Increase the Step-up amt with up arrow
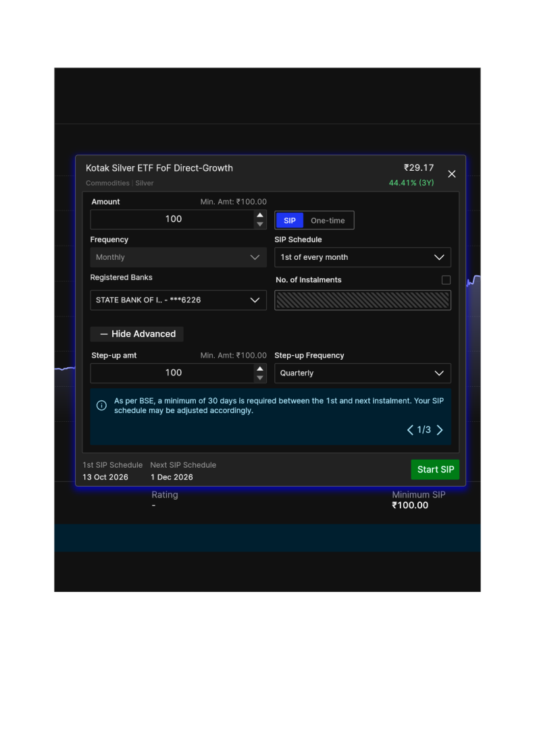 pyautogui.click(x=260, y=369)
